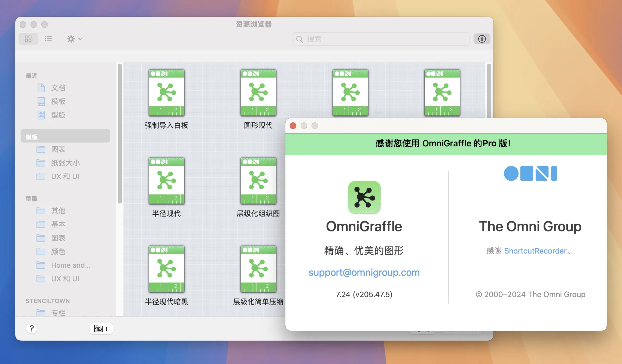Open the ShortcutRecorder link

pyautogui.click(x=535, y=251)
